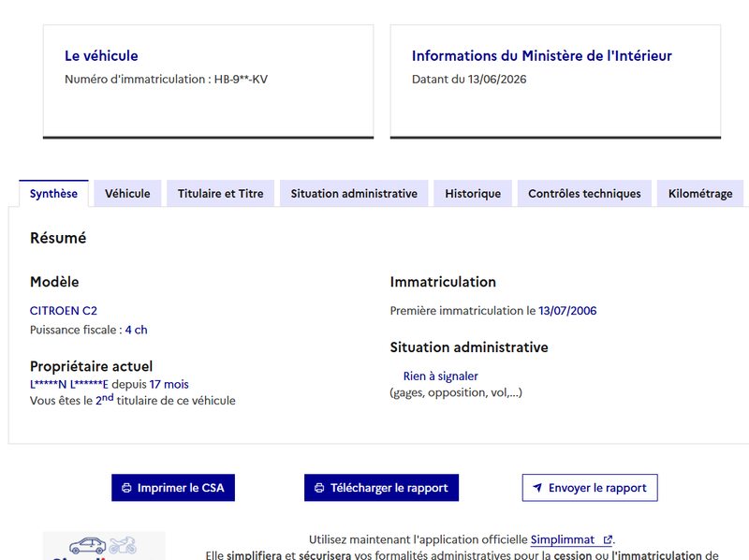This screenshot has width=749, height=560.
Task: Click the Rien à signaler status
Action: tap(440, 376)
